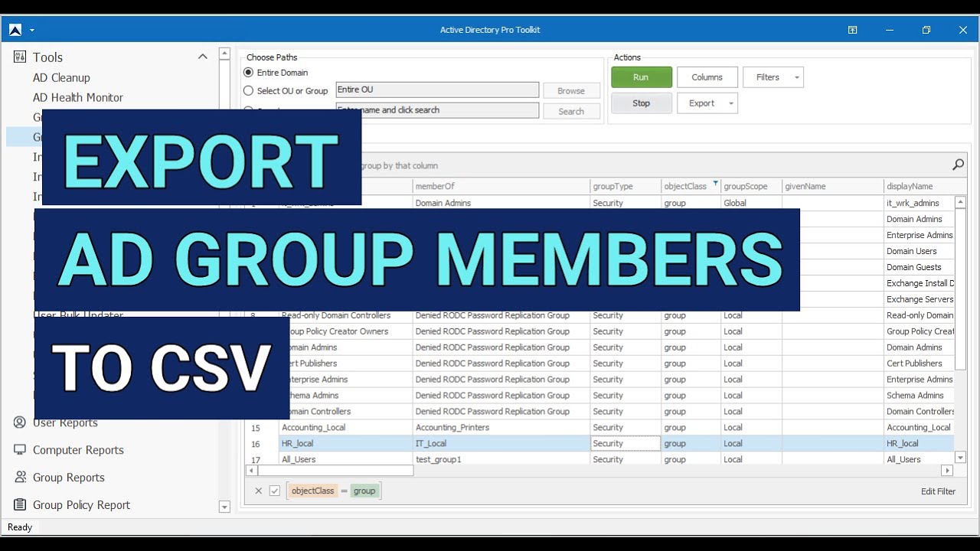
Task: Open AD Health Monitor tool
Action: (x=78, y=97)
